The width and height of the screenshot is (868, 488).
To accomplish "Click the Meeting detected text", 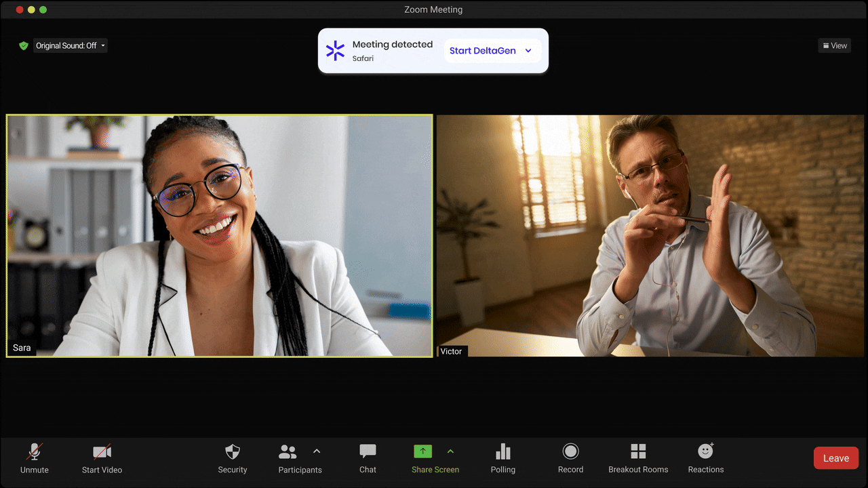I will (392, 44).
